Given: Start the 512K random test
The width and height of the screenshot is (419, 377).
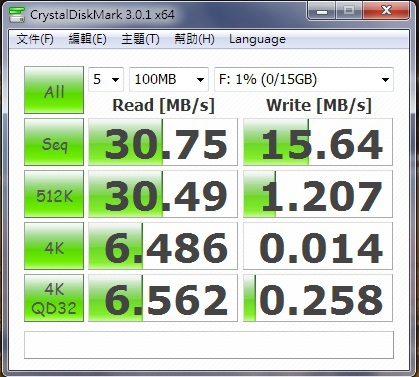Looking at the screenshot, I should point(54,194).
